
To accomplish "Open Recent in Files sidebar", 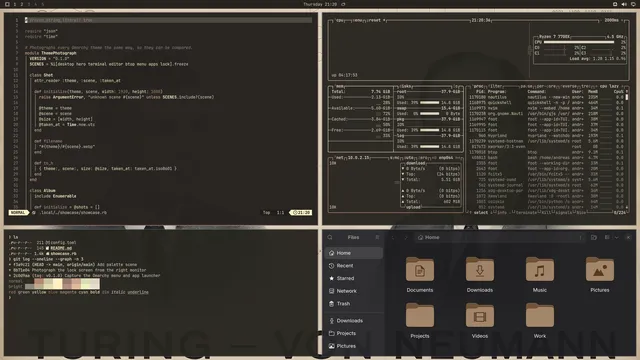I will tap(354, 266).
